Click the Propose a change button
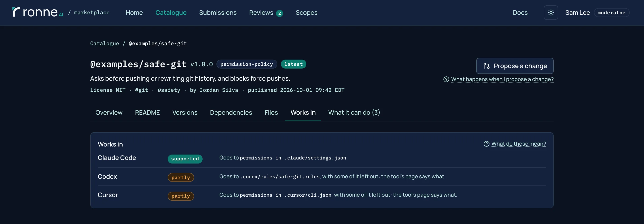The image size is (644, 224). pos(515,66)
